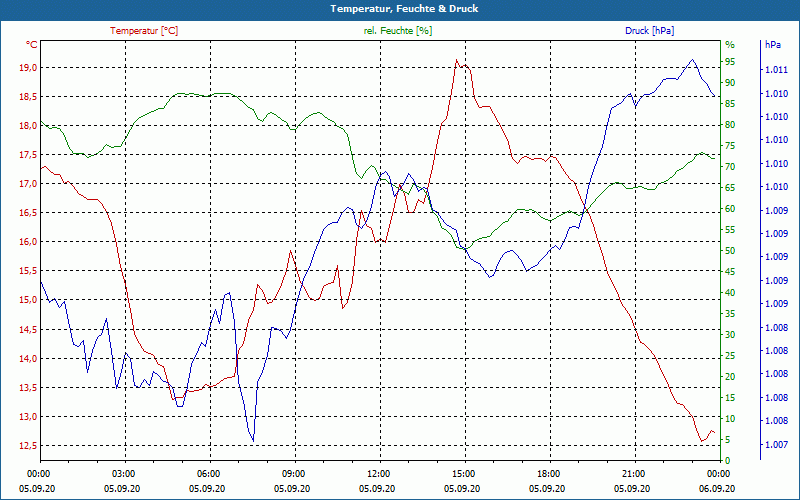This screenshot has width=800, height=500.
Task: Click temperature axis value '13,0'
Action: [x=28, y=416]
